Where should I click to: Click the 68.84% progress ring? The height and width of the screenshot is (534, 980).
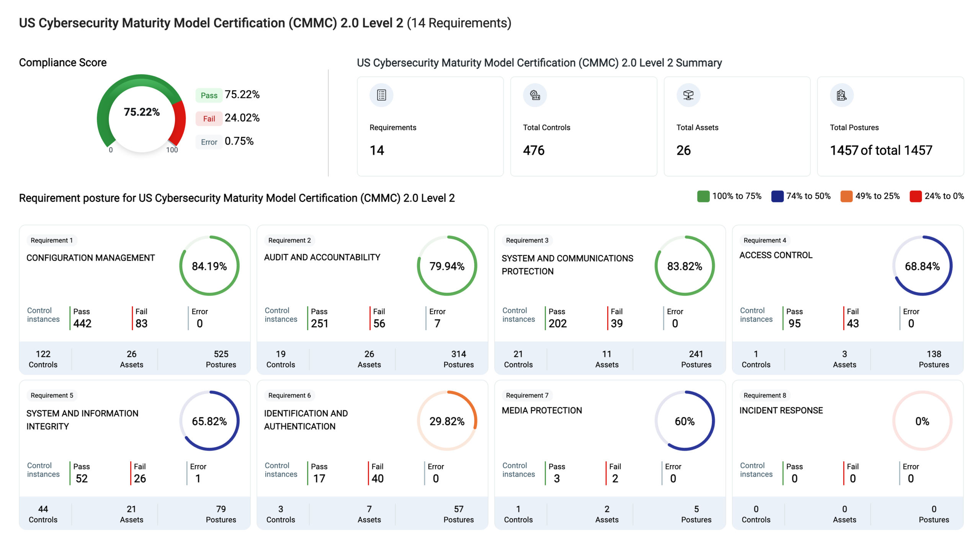(x=923, y=265)
